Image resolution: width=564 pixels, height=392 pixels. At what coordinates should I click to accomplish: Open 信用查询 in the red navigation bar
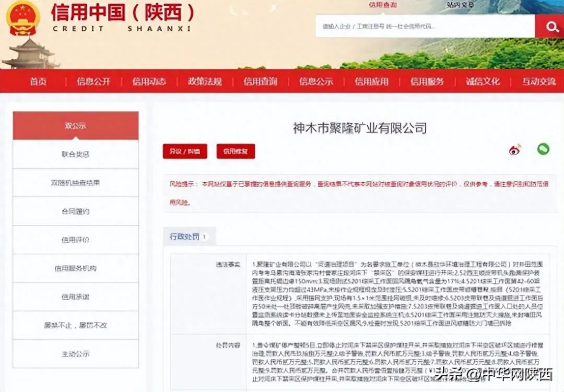pos(261,81)
